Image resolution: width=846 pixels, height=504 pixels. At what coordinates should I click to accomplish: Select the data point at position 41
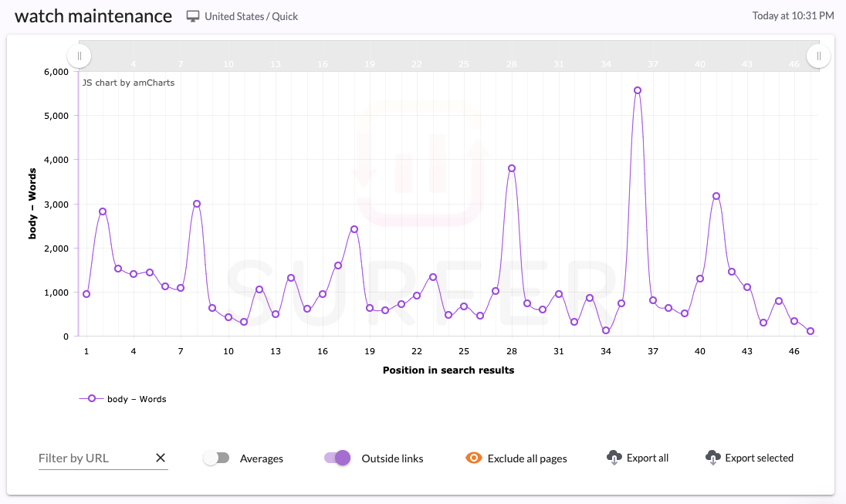coord(716,196)
